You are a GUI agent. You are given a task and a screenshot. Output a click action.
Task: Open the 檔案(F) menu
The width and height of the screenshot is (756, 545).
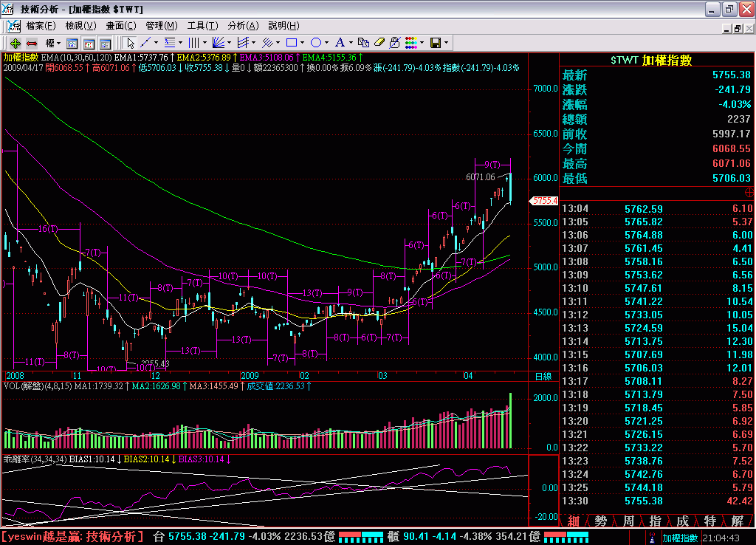point(41,26)
